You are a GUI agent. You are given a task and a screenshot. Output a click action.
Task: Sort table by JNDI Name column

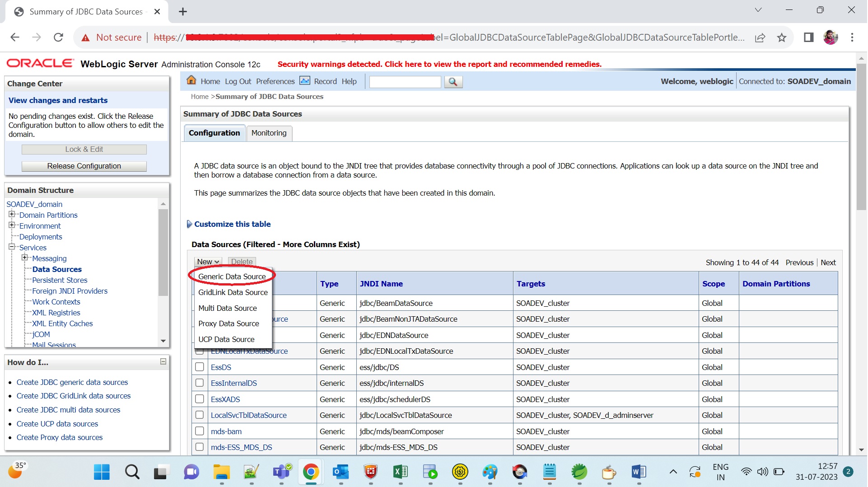381,284
